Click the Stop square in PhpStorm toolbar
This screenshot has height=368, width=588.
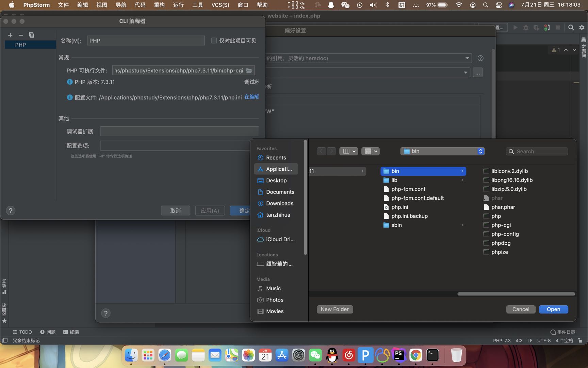[x=558, y=28]
